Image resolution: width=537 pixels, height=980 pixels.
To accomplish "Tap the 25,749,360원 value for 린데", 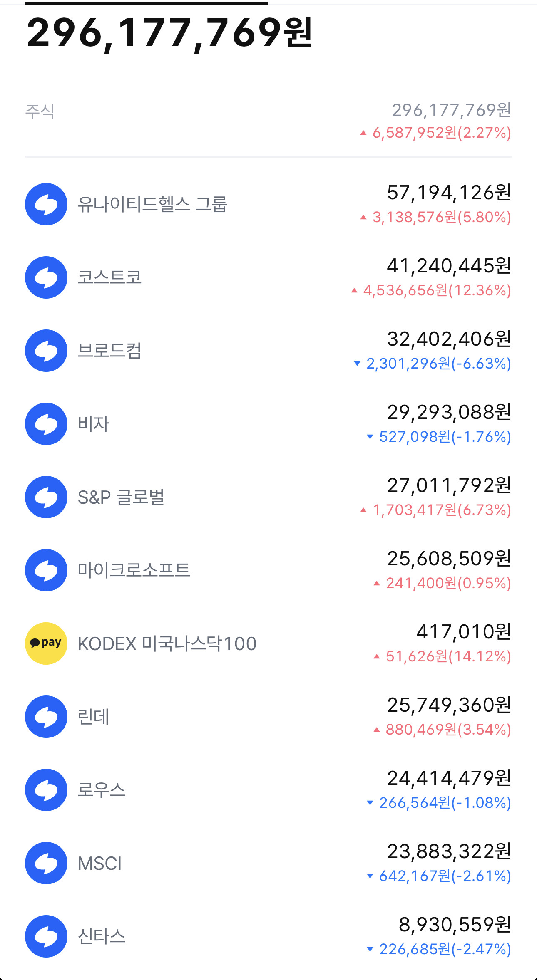I will pos(449,705).
